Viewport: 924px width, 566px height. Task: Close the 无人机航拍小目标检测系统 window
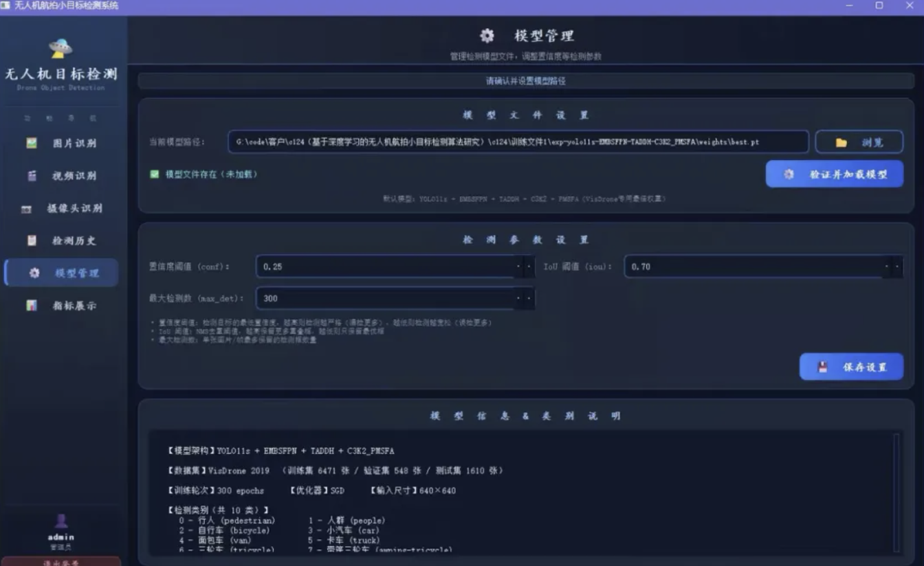(909, 5)
